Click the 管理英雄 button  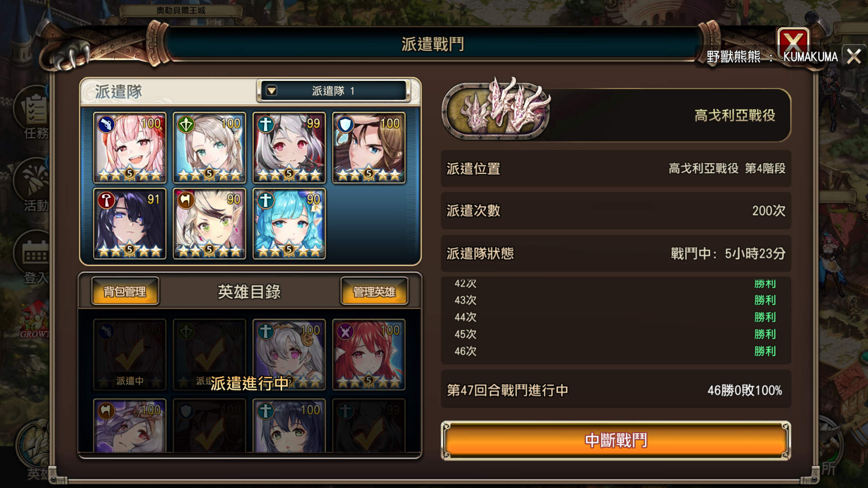pyautogui.click(x=374, y=291)
